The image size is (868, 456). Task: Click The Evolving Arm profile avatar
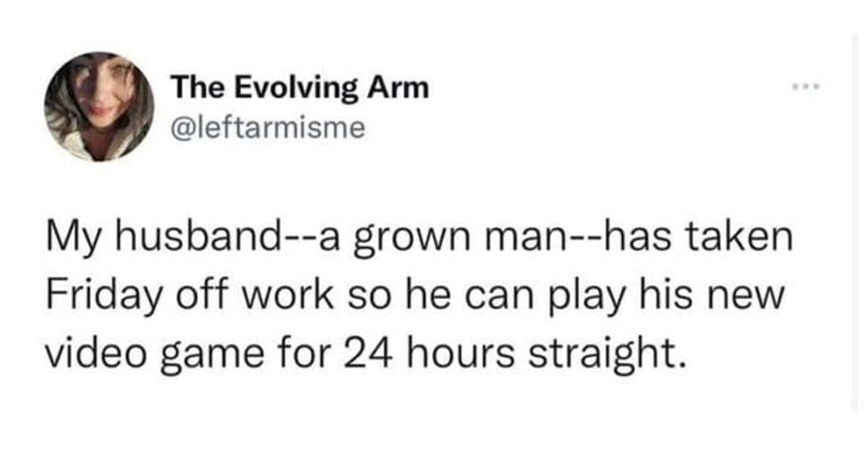pyautogui.click(x=98, y=106)
